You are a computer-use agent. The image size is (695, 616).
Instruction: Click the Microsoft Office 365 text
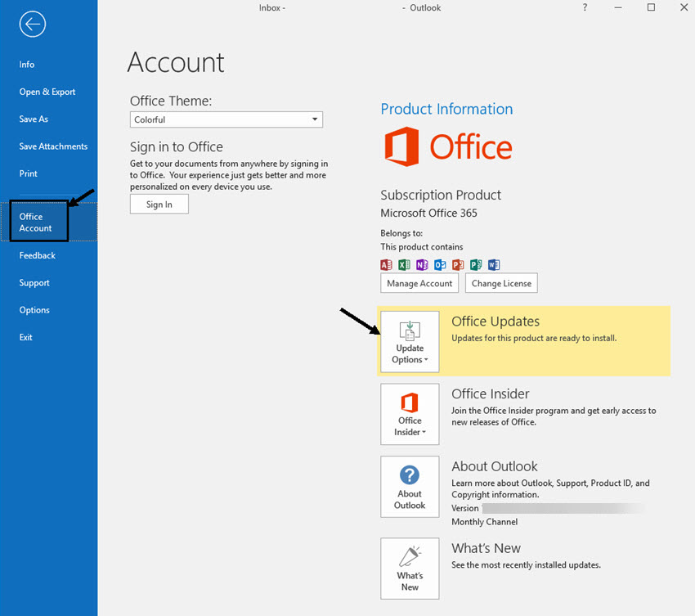pyautogui.click(x=428, y=214)
